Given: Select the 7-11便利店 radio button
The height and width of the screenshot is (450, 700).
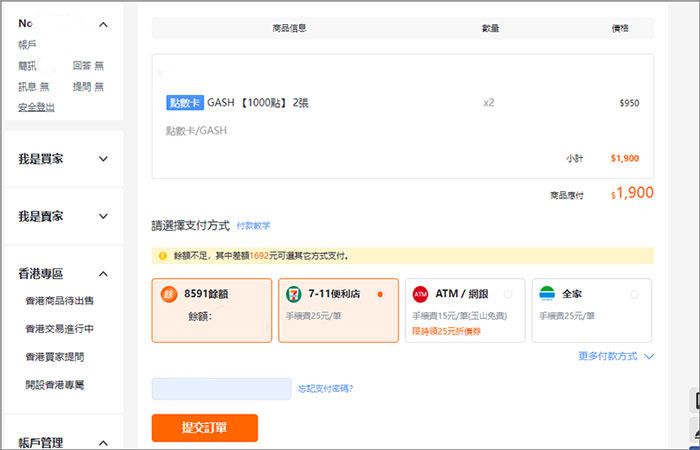Looking at the screenshot, I should [380, 294].
